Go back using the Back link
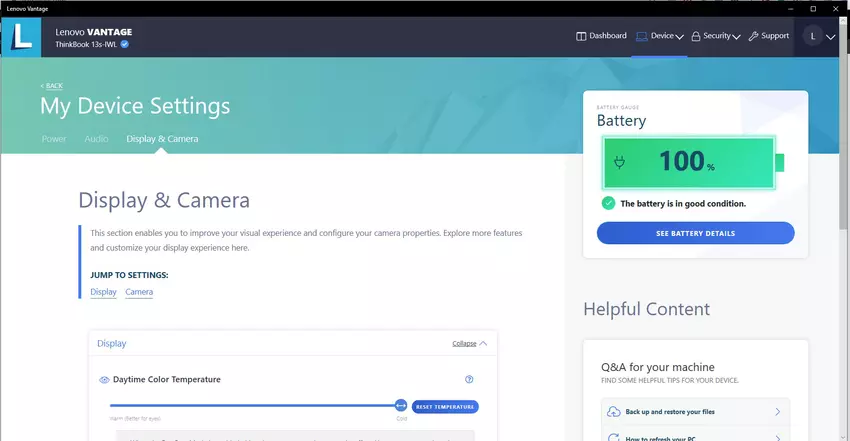The height and width of the screenshot is (441, 850). 52,86
